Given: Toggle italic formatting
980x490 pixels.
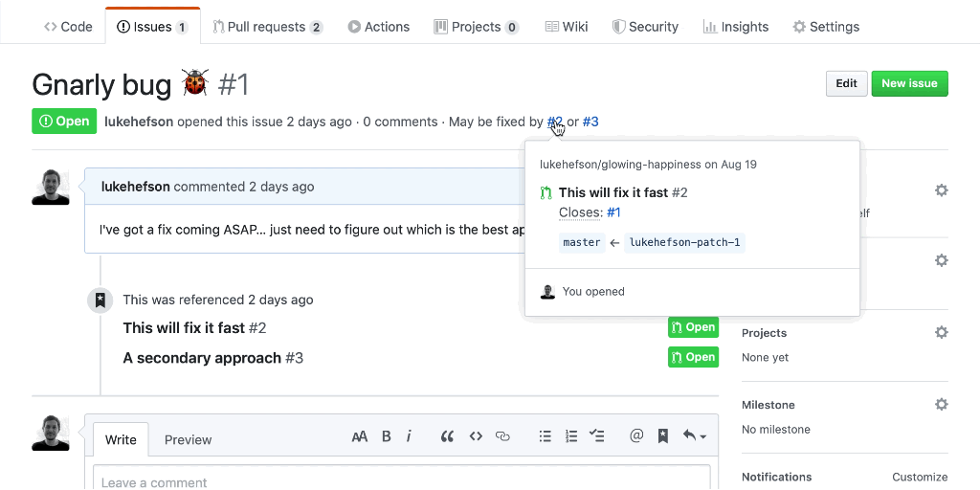Looking at the screenshot, I should coord(409,436).
